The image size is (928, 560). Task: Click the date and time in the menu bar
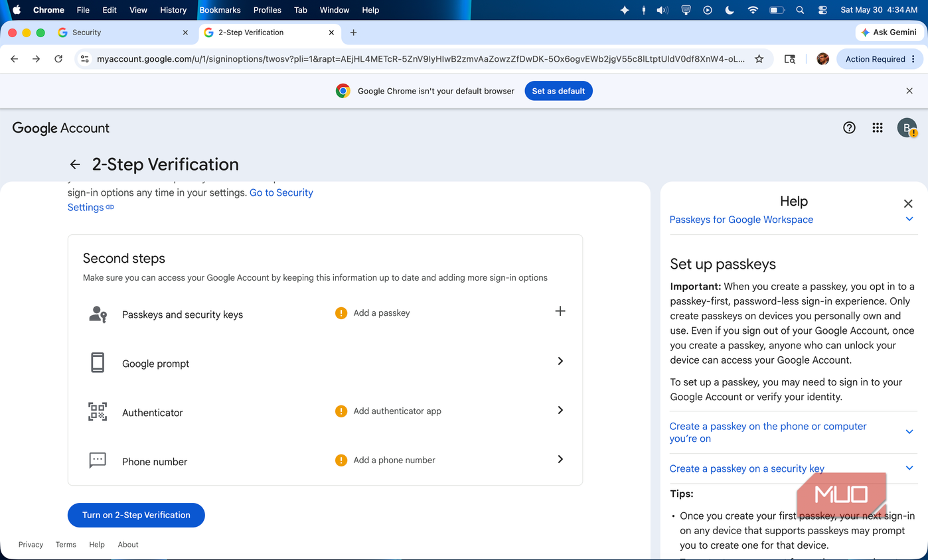(879, 10)
